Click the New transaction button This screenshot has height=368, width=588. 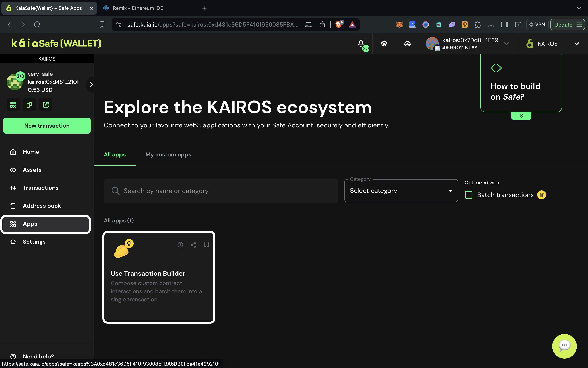coord(47,126)
